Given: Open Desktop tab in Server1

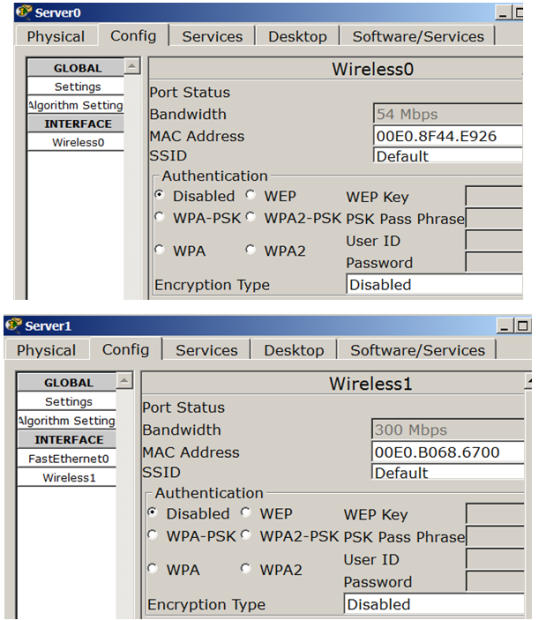Looking at the screenshot, I should pyautogui.click(x=294, y=350).
